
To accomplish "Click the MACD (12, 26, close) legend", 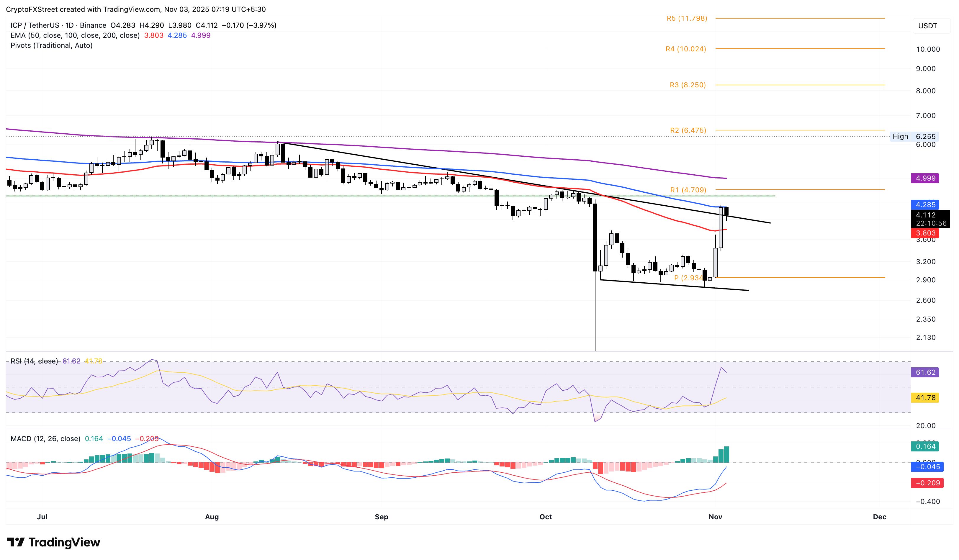I will point(45,439).
